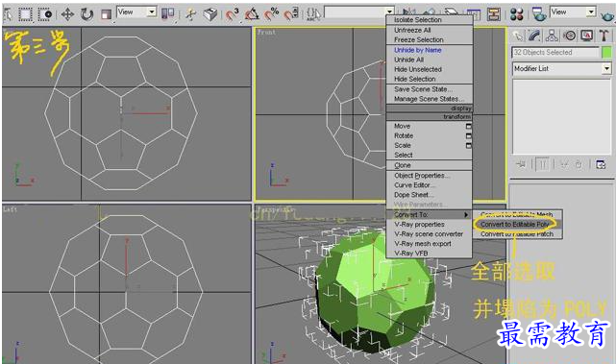The height and width of the screenshot is (364, 616).
Task: Choose Convert to Editable Poly
Action: (x=515, y=224)
